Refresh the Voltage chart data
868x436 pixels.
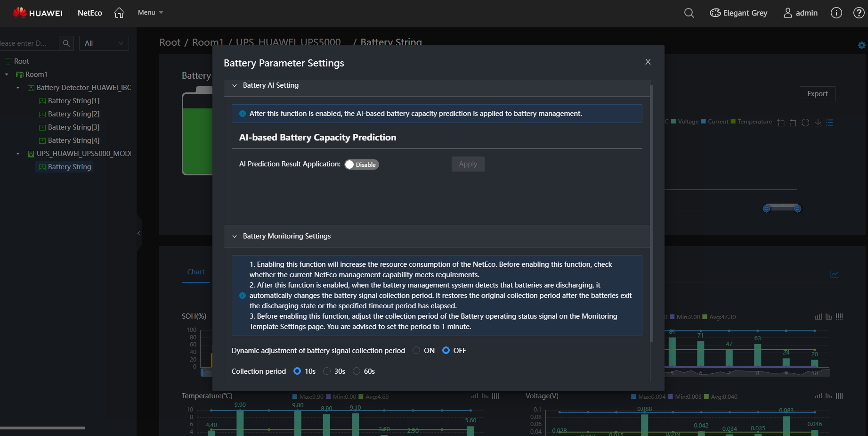click(x=805, y=122)
